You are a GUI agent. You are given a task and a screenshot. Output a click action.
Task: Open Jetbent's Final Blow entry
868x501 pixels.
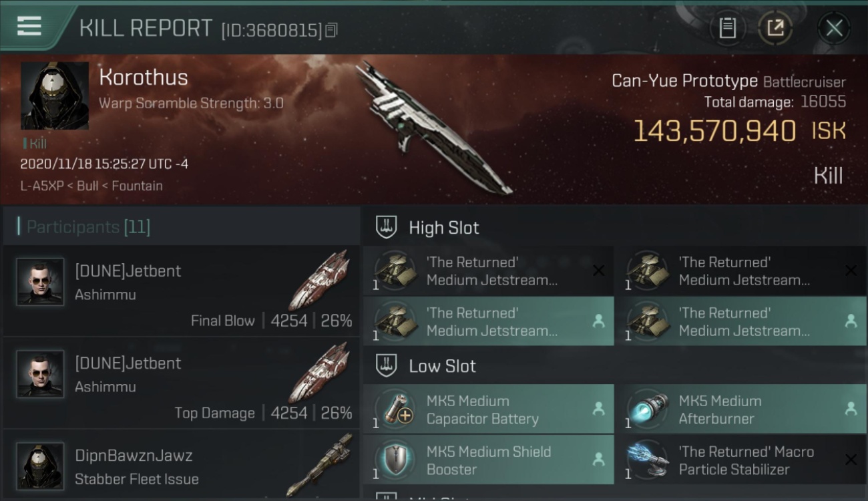182,291
